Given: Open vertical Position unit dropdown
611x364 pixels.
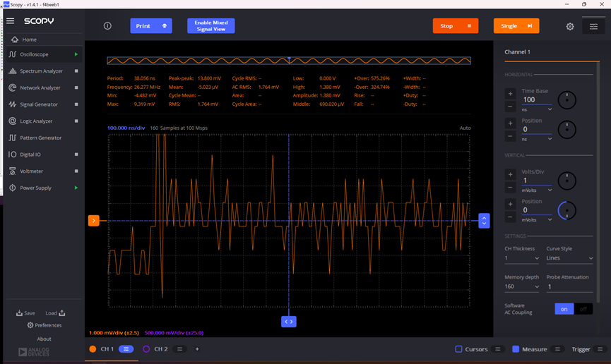Looking at the screenshot, I should (x=537, y=220).
